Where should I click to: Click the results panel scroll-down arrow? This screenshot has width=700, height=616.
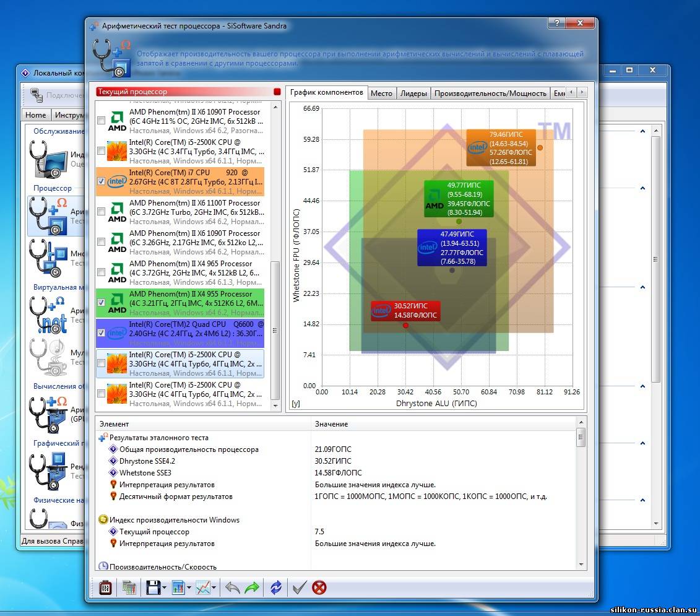coord(581,564)
